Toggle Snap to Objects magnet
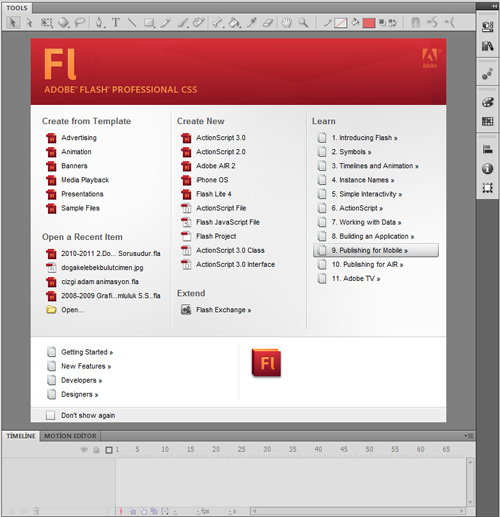 coord(415,23)
